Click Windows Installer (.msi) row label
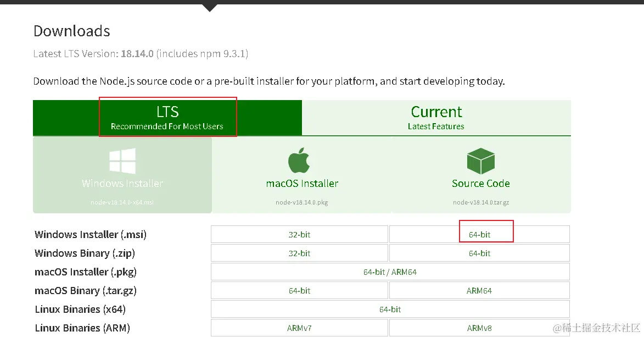 pyautogui.click(x=91, y=235)
